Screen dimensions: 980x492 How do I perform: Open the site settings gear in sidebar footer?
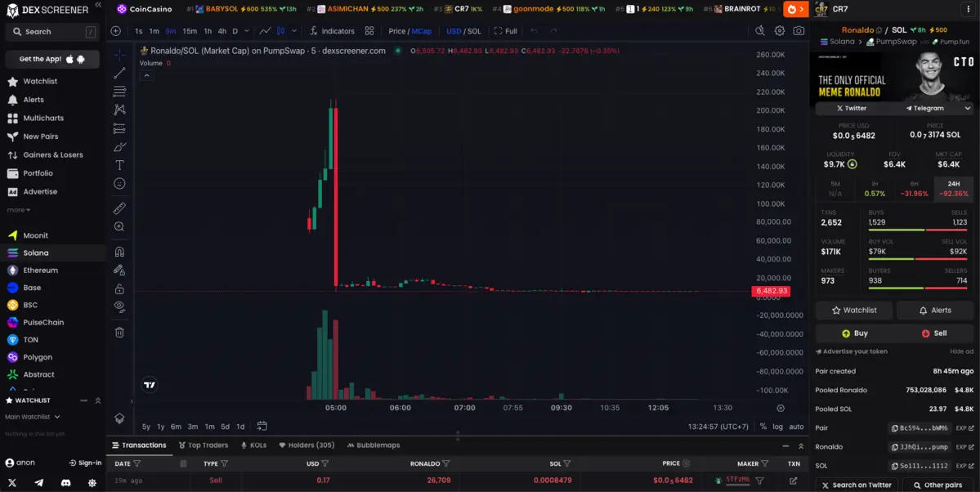(x=92, y=483)
